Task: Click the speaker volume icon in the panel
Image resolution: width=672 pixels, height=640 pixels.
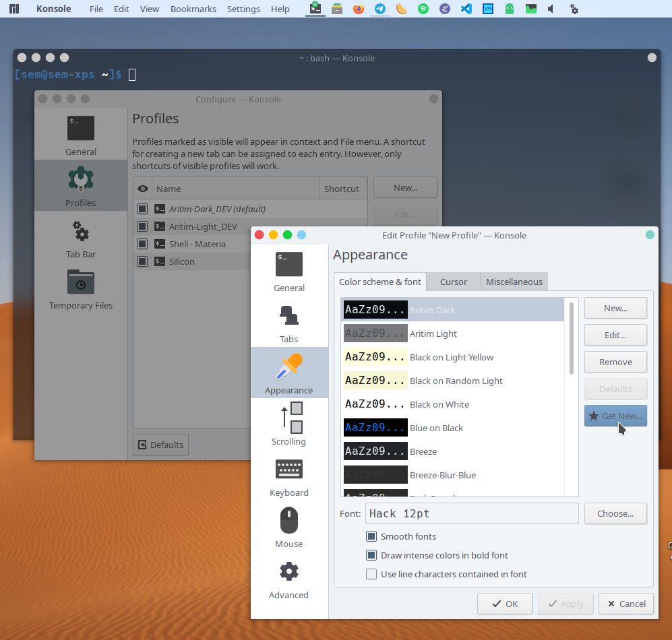Action: pos(551,9)
